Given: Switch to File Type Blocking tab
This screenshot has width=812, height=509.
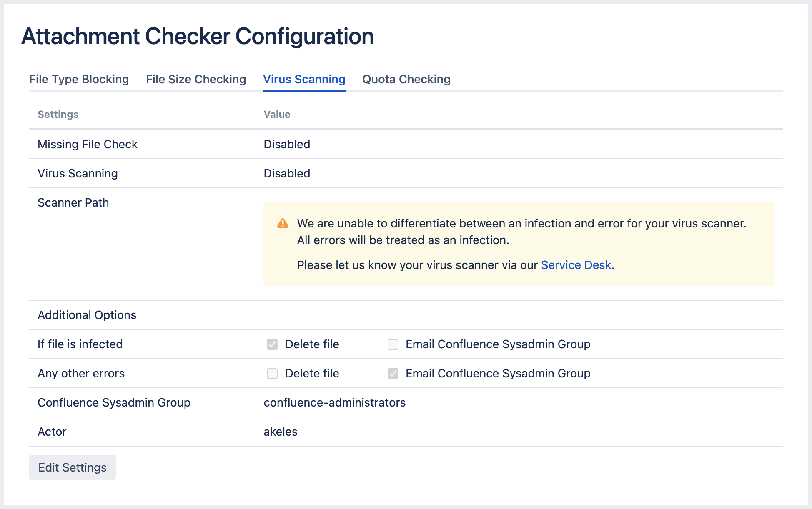Looking at the screenshot, I should 79,79.
